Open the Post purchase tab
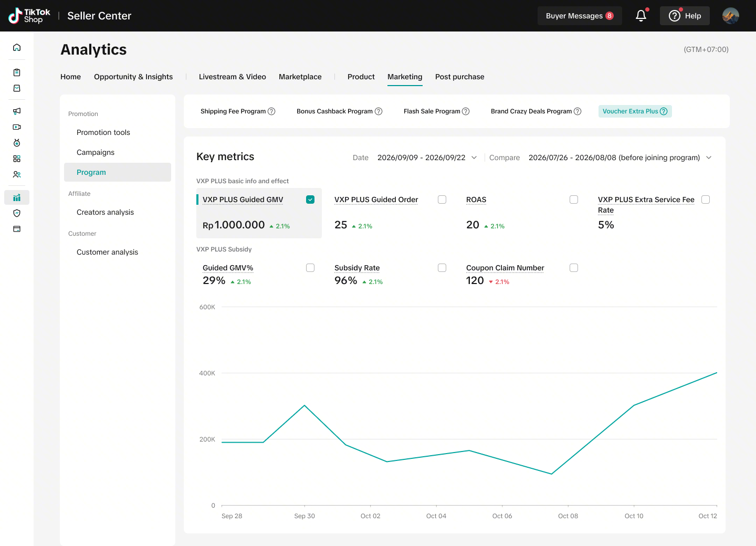Image resolution: width=756 pixels, height=546 pixels. coord(460,77)
